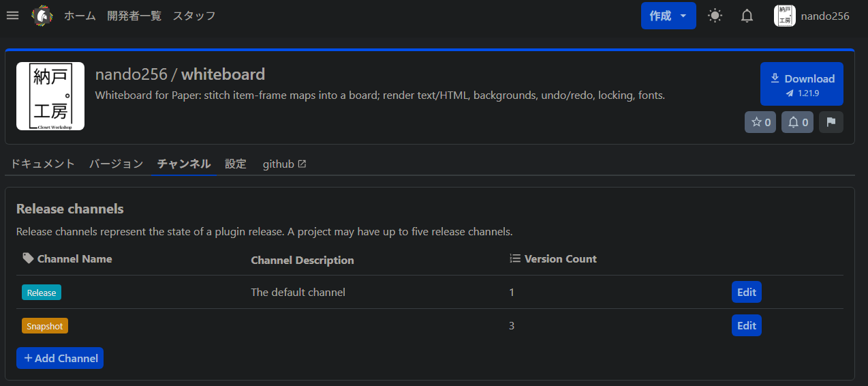Open the external github link

coord(284,164)
